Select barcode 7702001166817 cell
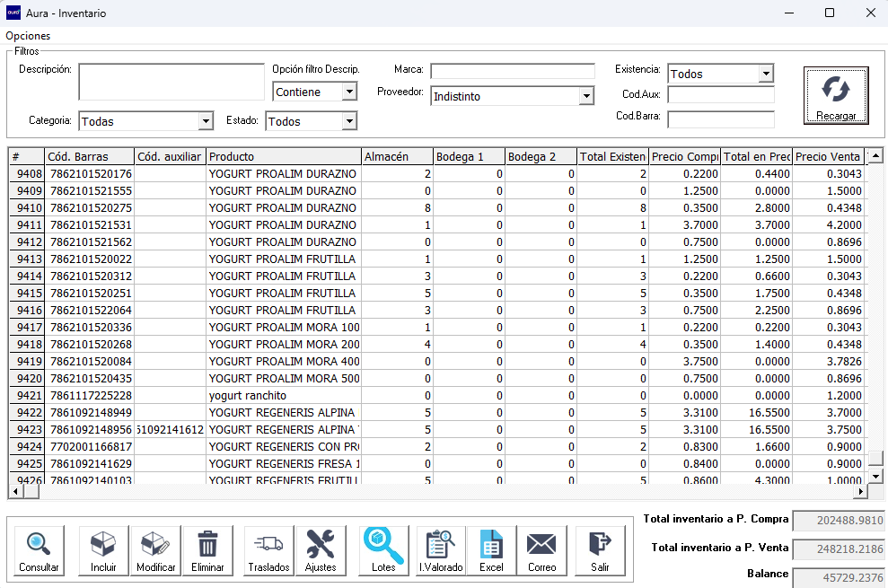 click(x=91, y=447)
